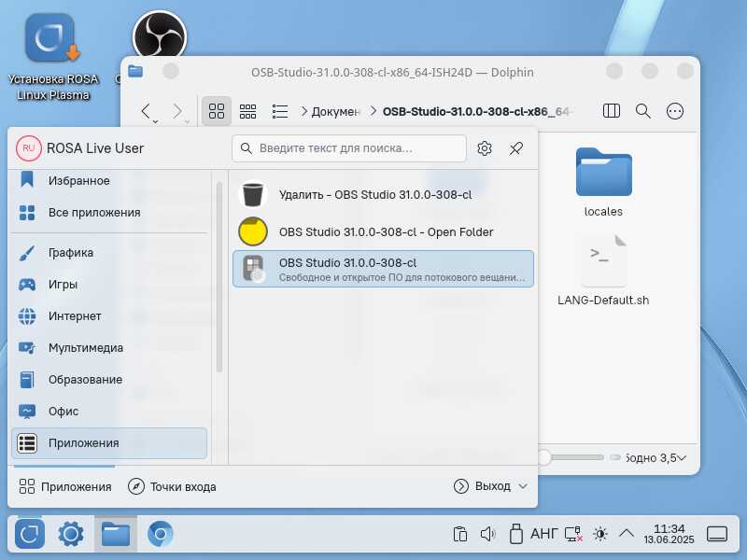
Task: Open the OBS desktop shortcut icon
Action: click(x=159, y=36)
